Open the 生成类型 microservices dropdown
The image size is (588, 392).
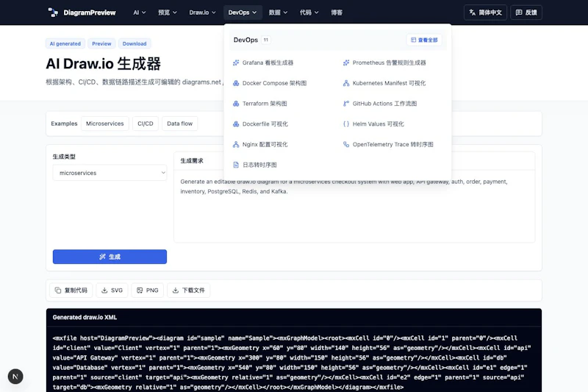(x=110, y=173)
